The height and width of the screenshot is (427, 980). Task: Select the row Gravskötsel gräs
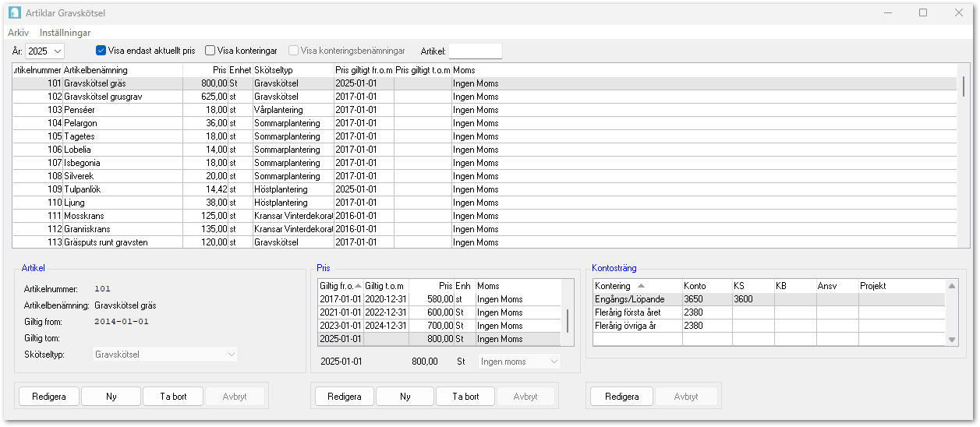point(484,83)
